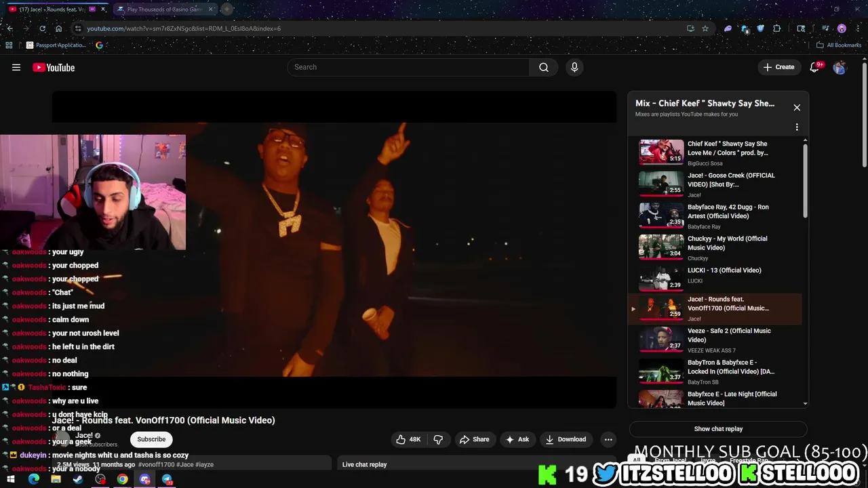Bookmark this page with star icon
The width and height of the screenshot is (868, 488).
click(705, 28)
